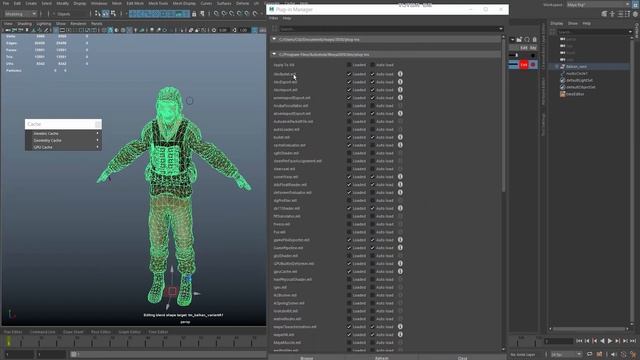Viewport: 640px width, 360px height.
Task: Show info for atomImportExport.mll plug-in
Action: [400, 113]
